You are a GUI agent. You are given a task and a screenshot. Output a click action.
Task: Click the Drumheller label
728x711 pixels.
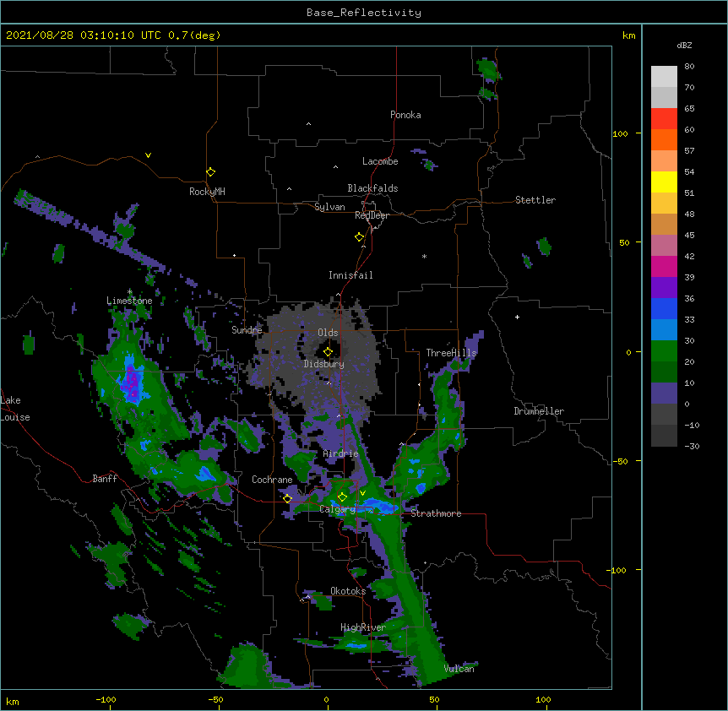539,411
